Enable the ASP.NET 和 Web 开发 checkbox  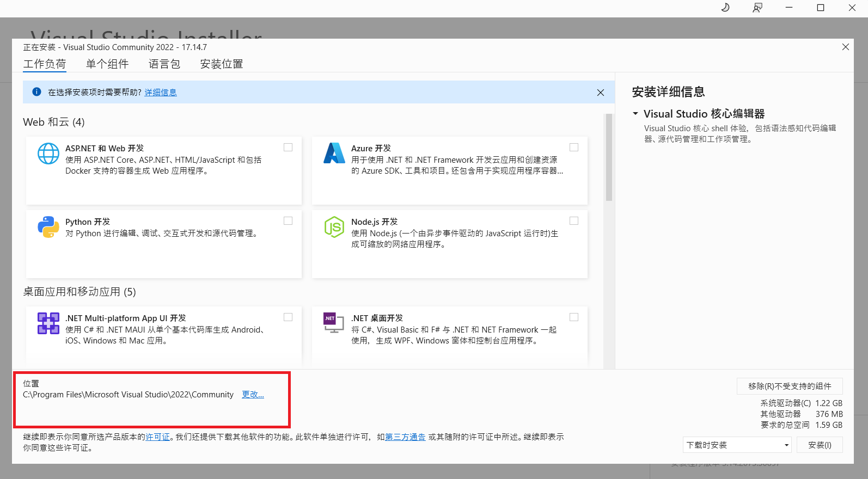click(x=288, y=148)
